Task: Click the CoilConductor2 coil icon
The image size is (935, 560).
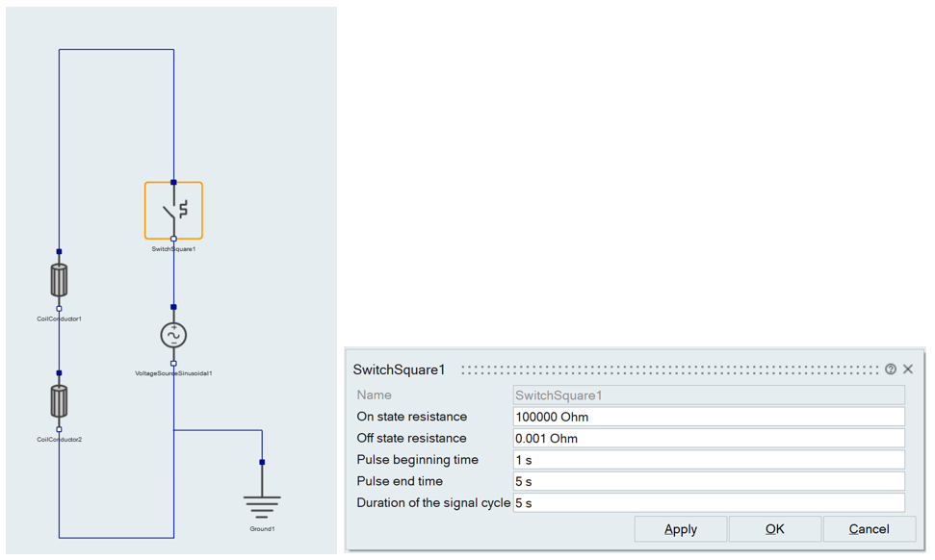Action: 59,401
